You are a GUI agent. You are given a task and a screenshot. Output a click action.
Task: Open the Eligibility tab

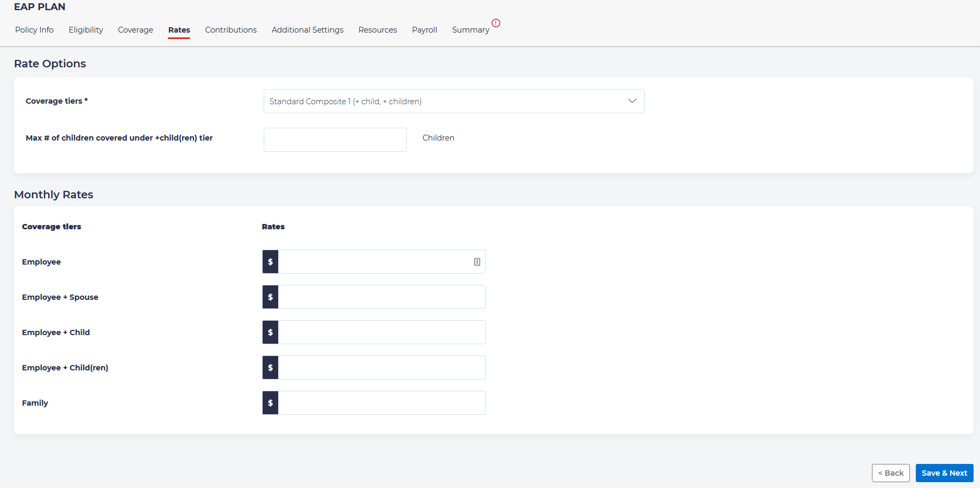point(86,30)
